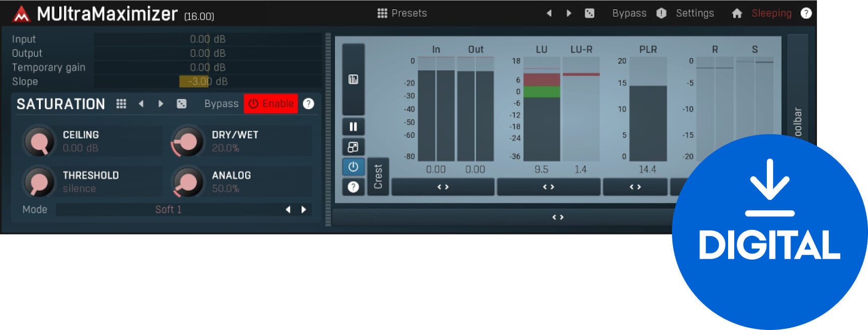Adjust the Input gain slider
Viewport: 868px width, 330px height.
point(207,39)
